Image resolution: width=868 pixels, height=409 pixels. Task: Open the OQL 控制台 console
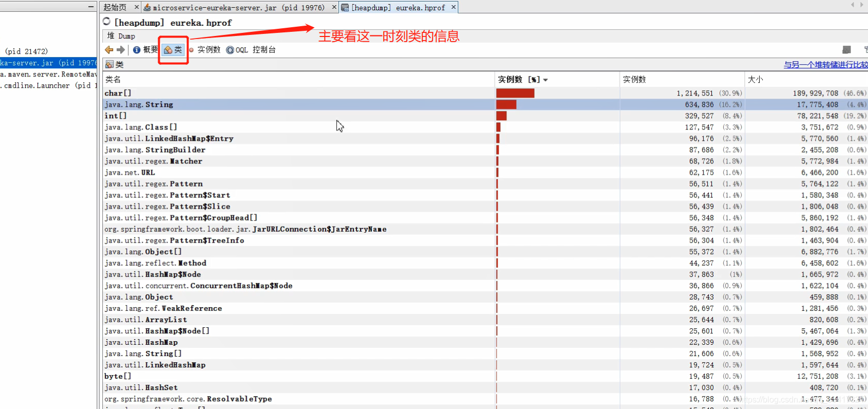pyautogui.click(x=251, y=50)
